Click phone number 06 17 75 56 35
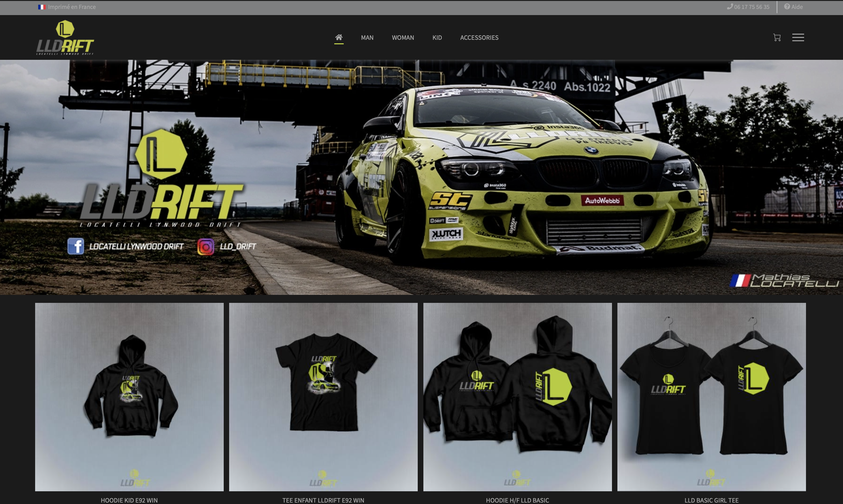This screenshot has width=843, height=504. [x=752, y=7]
